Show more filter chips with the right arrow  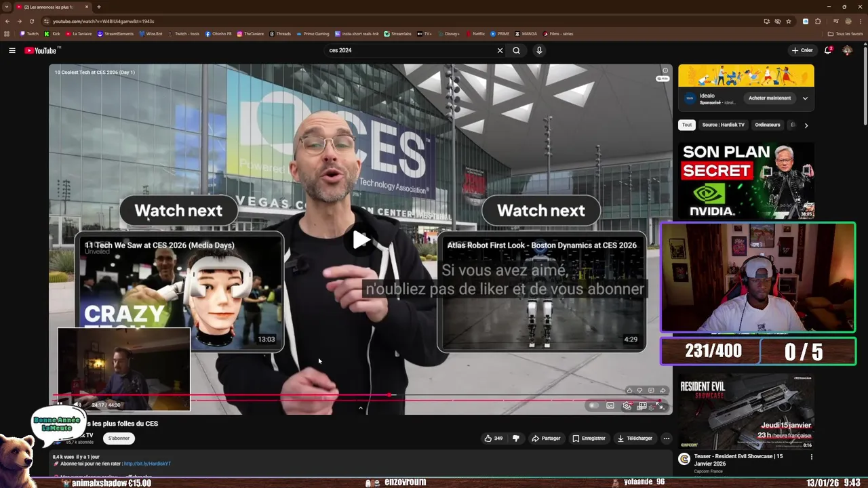806,125
